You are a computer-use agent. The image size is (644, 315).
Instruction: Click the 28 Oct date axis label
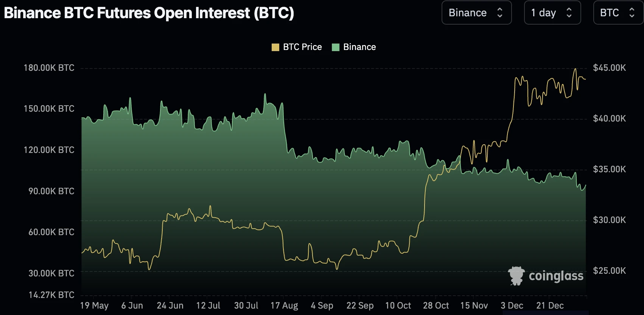(x=436, y=306)
